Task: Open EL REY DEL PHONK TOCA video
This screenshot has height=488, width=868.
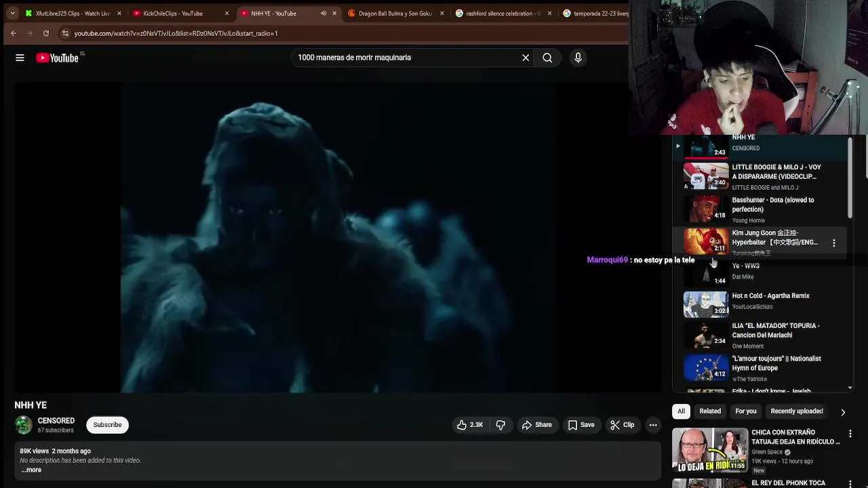Action: [x=788, y=483]
